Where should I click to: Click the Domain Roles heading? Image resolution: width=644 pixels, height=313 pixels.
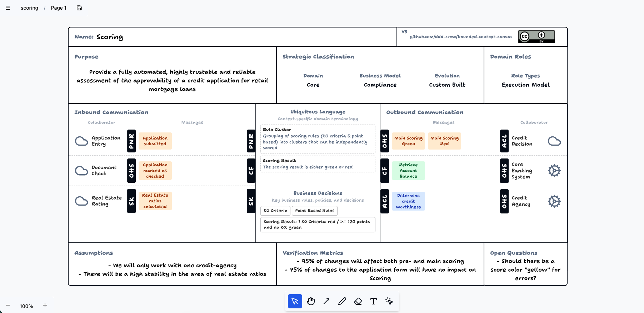tap(510, 57)
